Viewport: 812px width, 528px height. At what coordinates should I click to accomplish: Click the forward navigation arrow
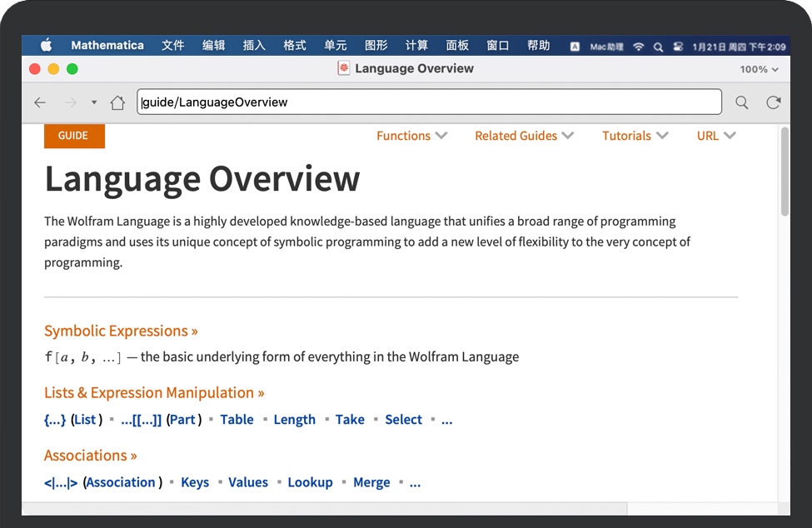(x=71, y=102)
